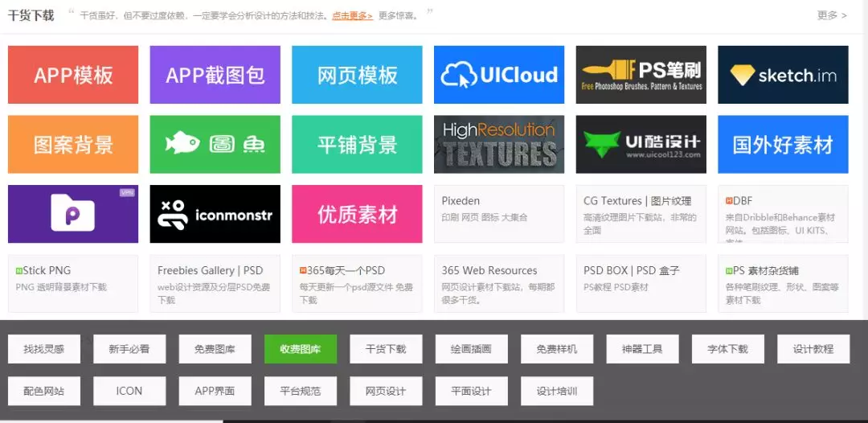868x423 pixels.
Task: Open the 平铺背景 green tile
Action: tap(357, 145)
